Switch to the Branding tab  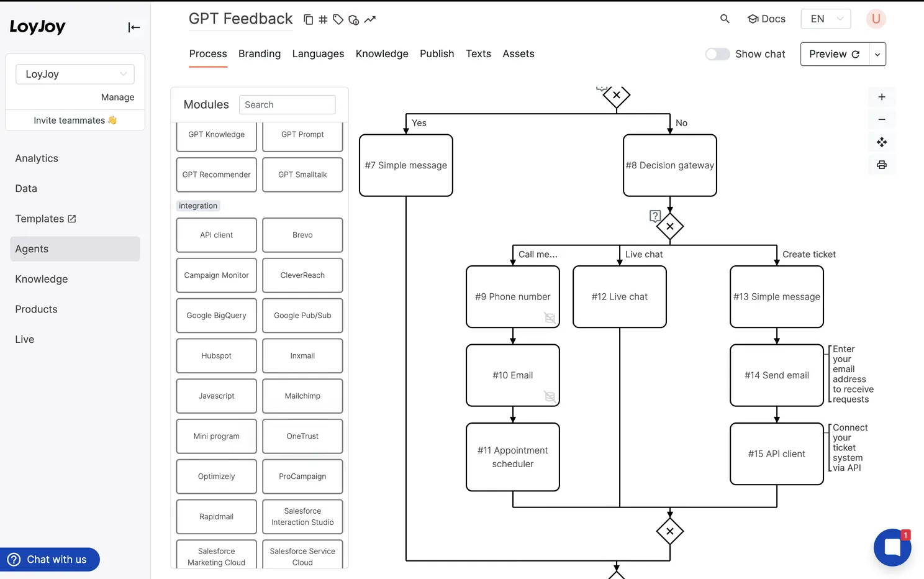[260, 53]
